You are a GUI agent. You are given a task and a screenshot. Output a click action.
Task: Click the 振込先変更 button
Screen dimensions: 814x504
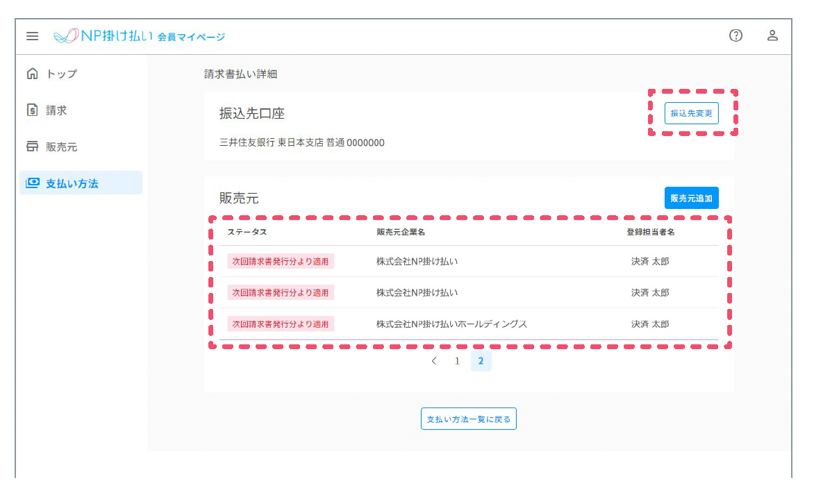tap(691, 113)
